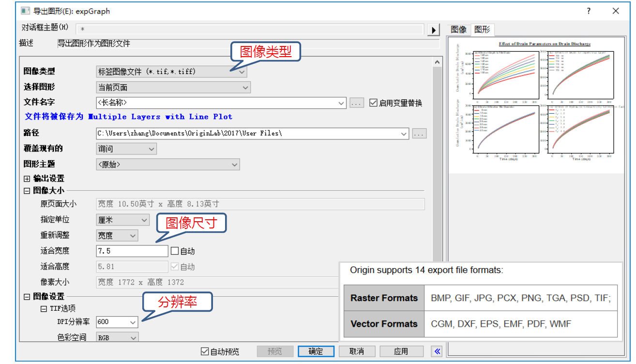Click the 适合宽度 input field
The image size is (636, 364).
pyautogui.click(x=132, y=251)
